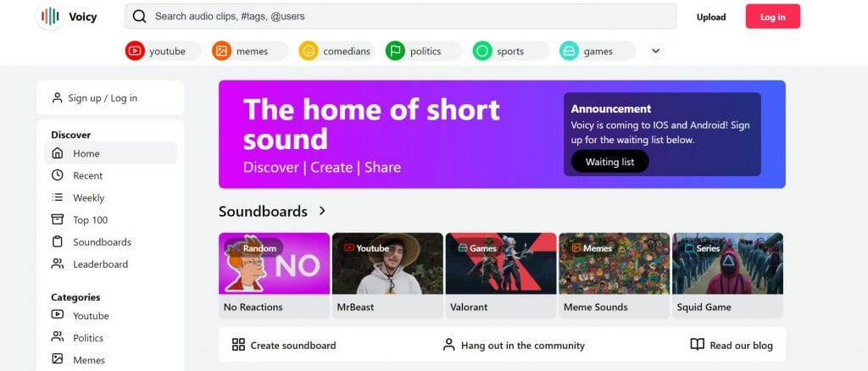The width and height of the screenshot is (868, 371).
Task: Select the orange memes category icon
Action: coord(221,52)
